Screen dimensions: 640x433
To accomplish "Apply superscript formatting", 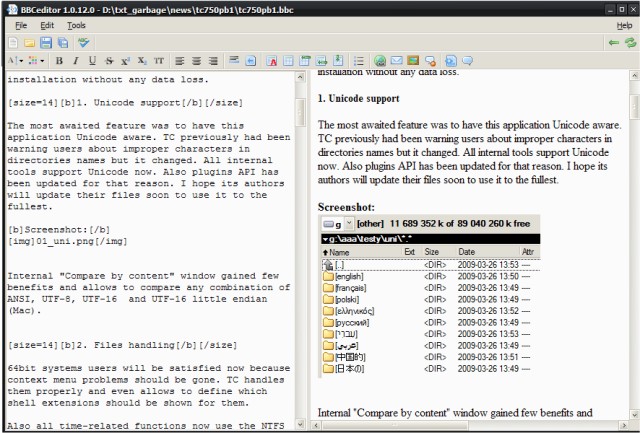I will pyautogui.click(x=124, y=61).
